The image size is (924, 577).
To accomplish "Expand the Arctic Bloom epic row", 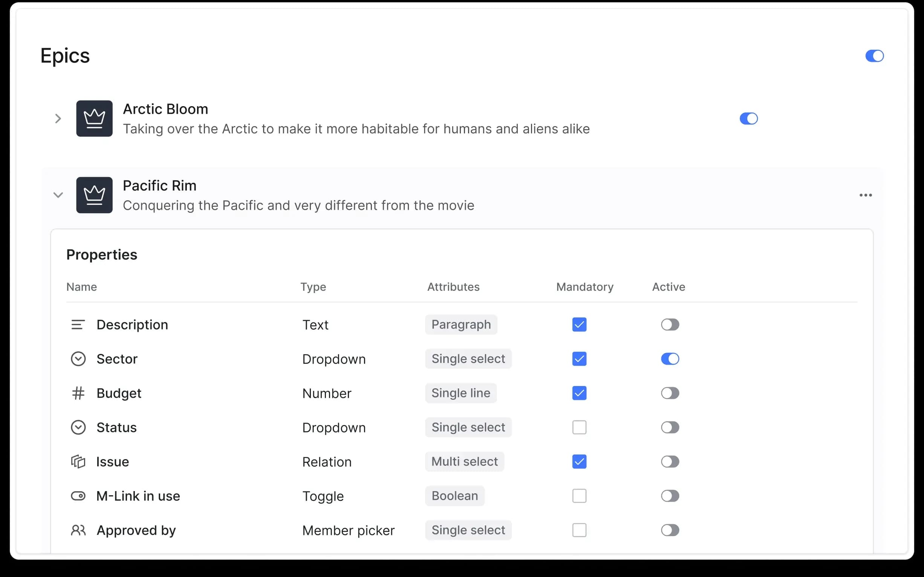I will click(58, 119).
